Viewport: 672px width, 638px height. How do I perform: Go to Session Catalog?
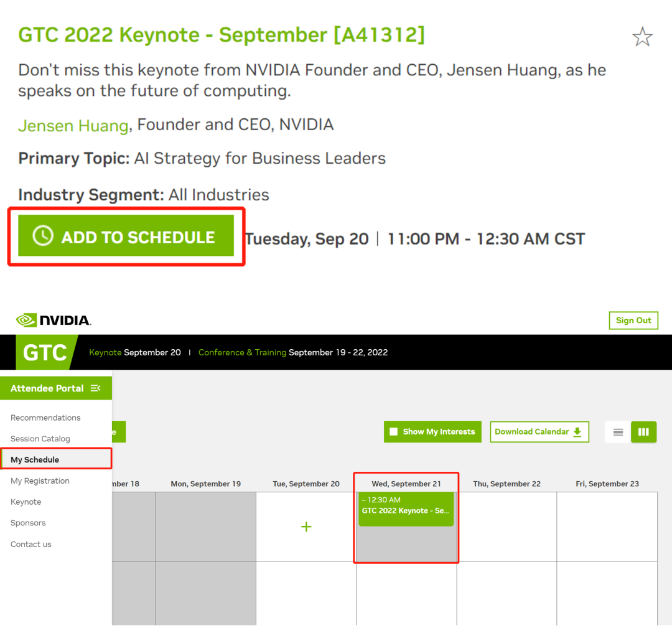click(x=40, y=439)
